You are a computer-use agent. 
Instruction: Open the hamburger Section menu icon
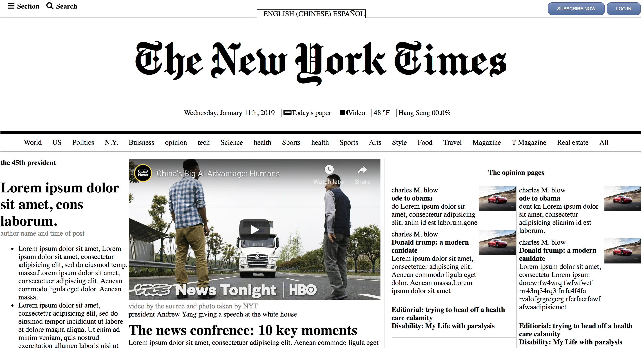tap(11, 6)
